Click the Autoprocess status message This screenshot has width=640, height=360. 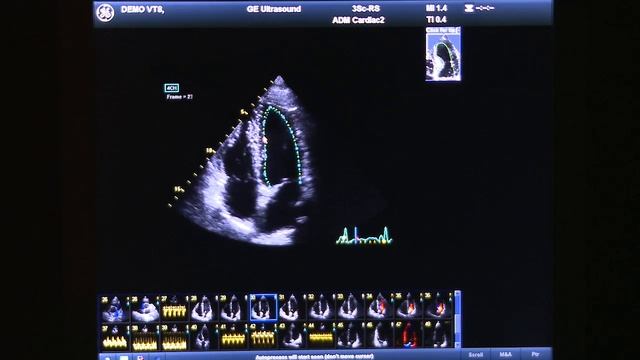tap(314, 357)
